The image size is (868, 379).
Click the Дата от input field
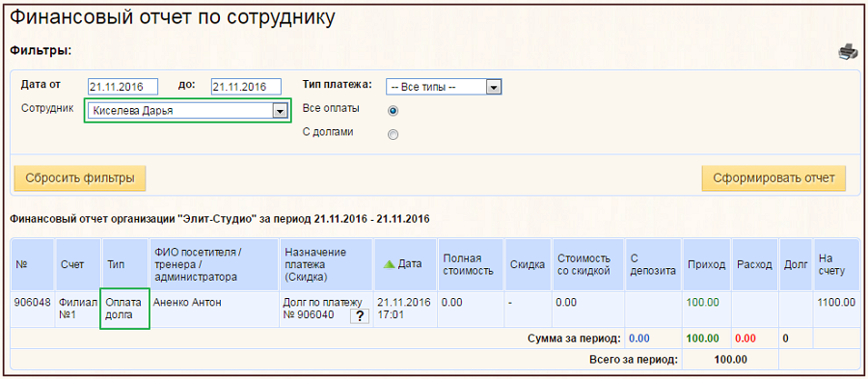[122, 87]
